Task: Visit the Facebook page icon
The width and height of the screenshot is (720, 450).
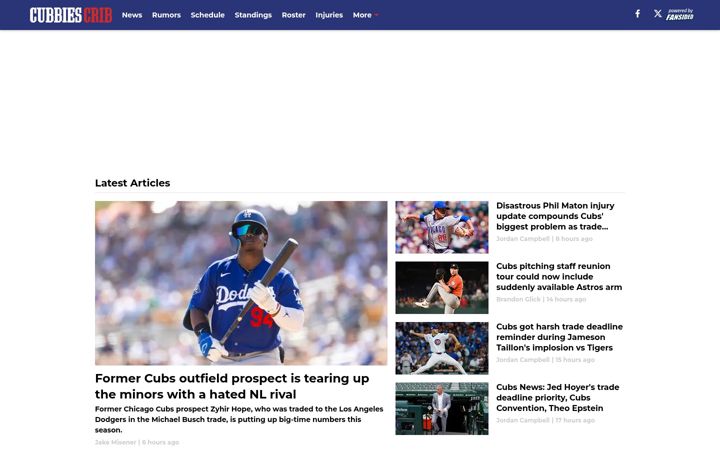Action: click(x=637, y=14)
